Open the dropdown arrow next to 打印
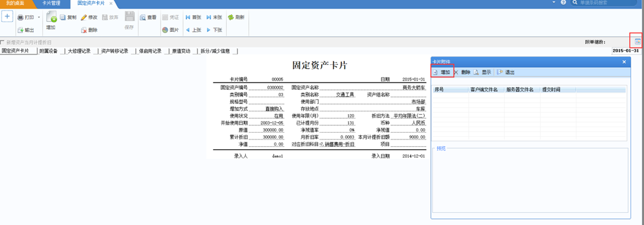644x225 pixels. point(39,18)
